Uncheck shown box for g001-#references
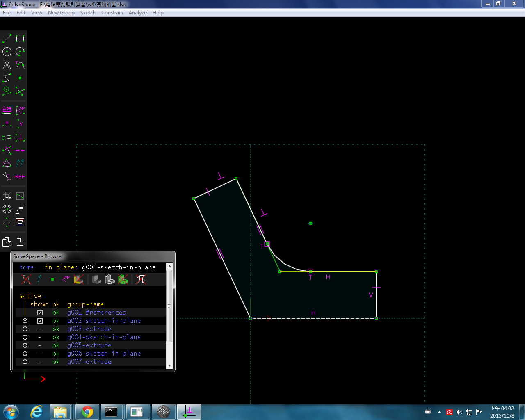 click(x=40, y=313)
